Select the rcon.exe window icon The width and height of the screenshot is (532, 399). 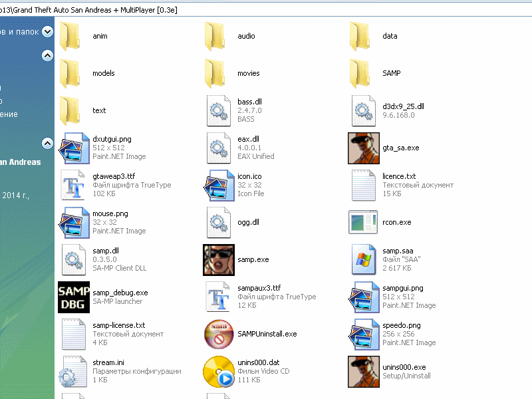coord(363,222)
